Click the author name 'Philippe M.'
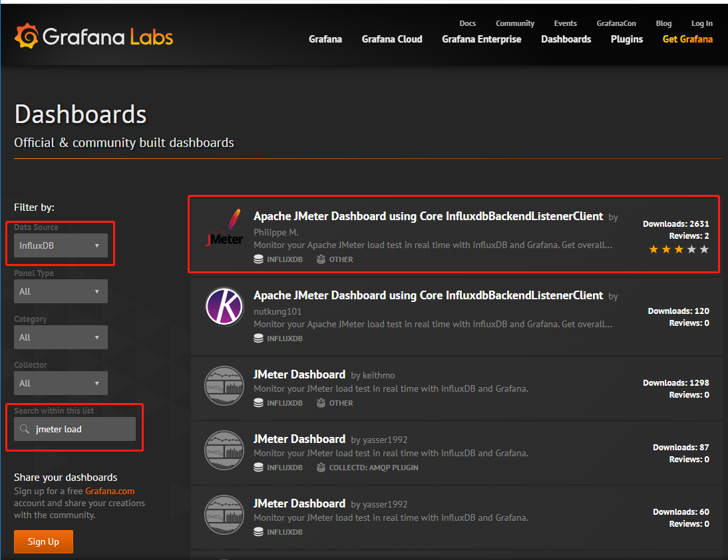The image size is (728, 560). click(x=275, y=232)
